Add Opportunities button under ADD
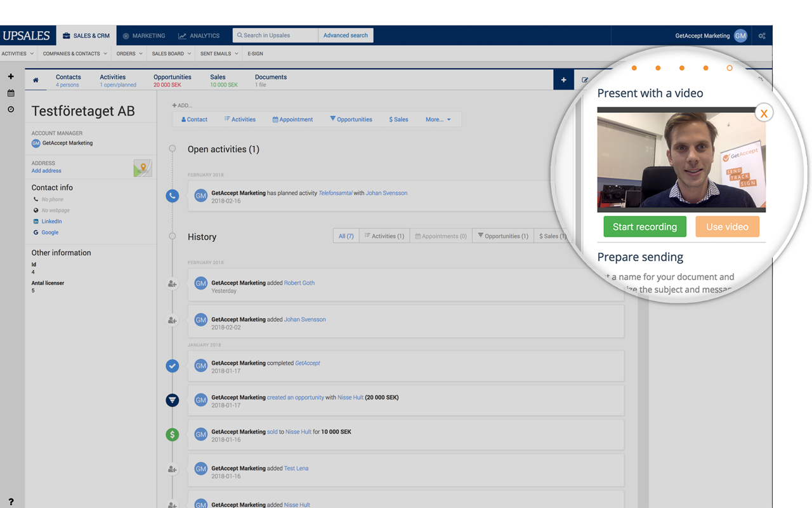Screen dimensions: 812x508 point(351,119)
